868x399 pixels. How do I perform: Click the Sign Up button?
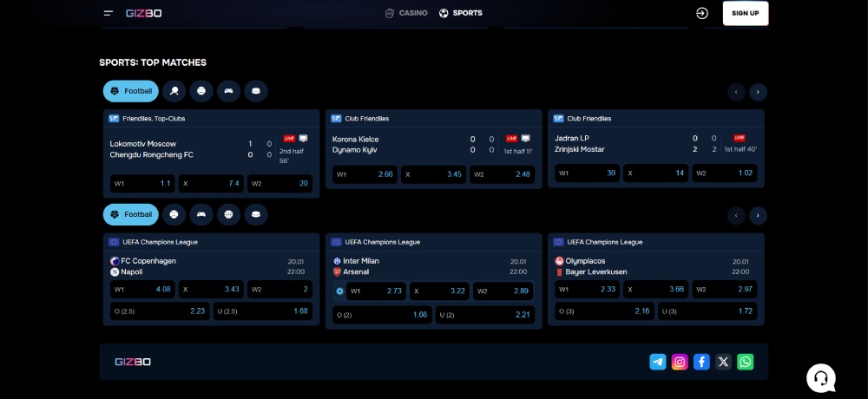745,13
